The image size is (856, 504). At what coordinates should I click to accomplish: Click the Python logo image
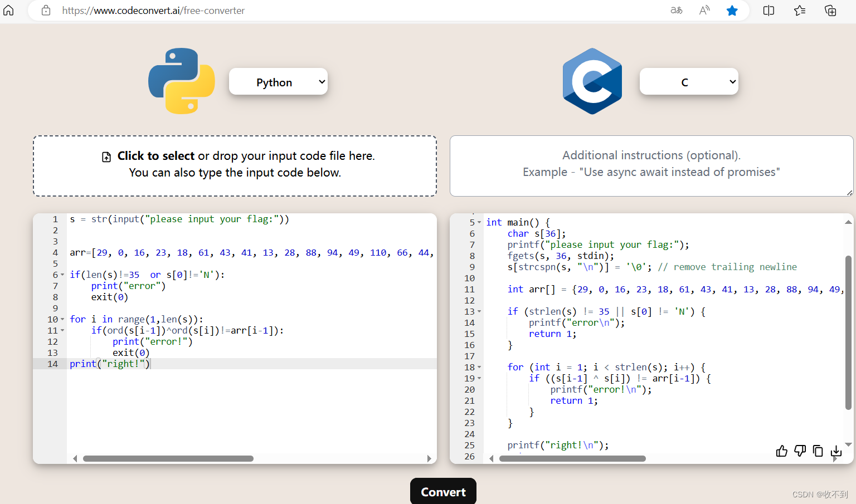pyautogui.click(x=182, y=81)
